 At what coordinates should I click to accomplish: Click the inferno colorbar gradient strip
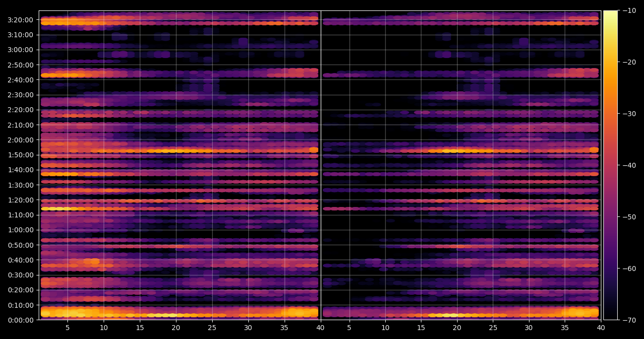point(610,165)
